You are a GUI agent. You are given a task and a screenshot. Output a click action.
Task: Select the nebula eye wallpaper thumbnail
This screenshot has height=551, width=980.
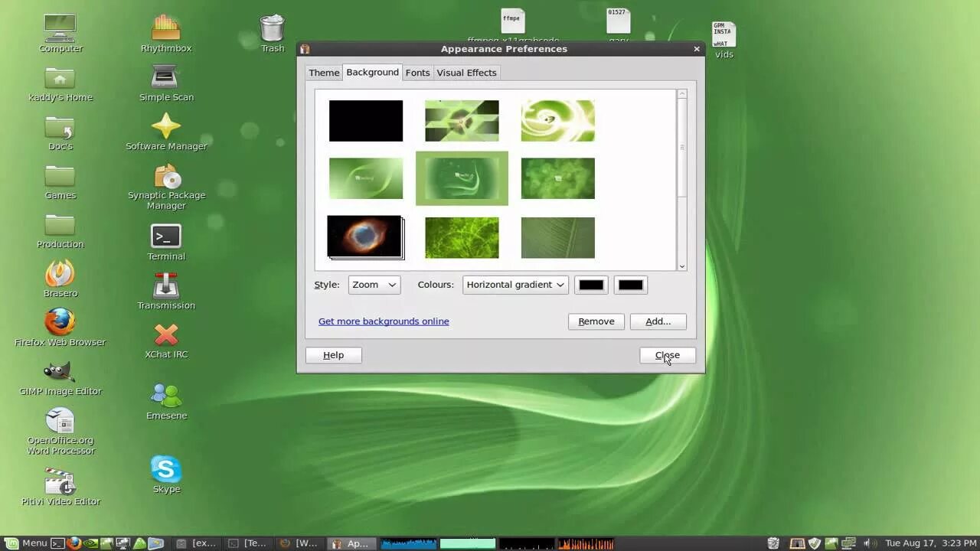pyautogui.click(x=365, y=237)
